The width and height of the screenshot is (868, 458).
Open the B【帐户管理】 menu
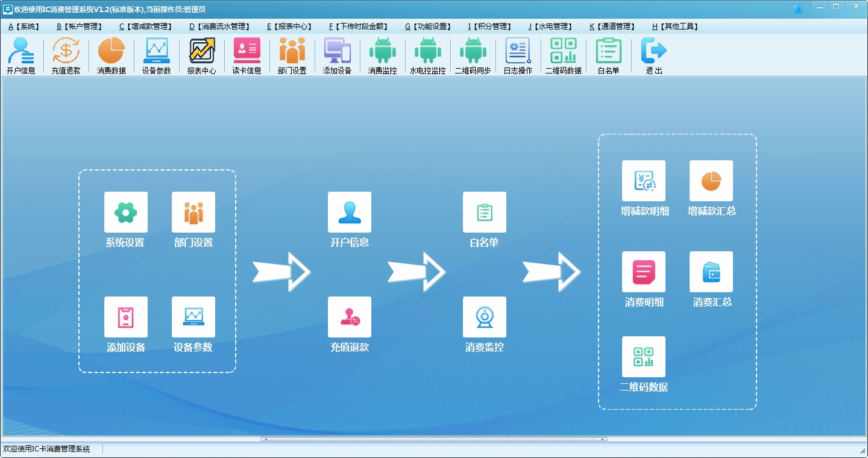80,27
